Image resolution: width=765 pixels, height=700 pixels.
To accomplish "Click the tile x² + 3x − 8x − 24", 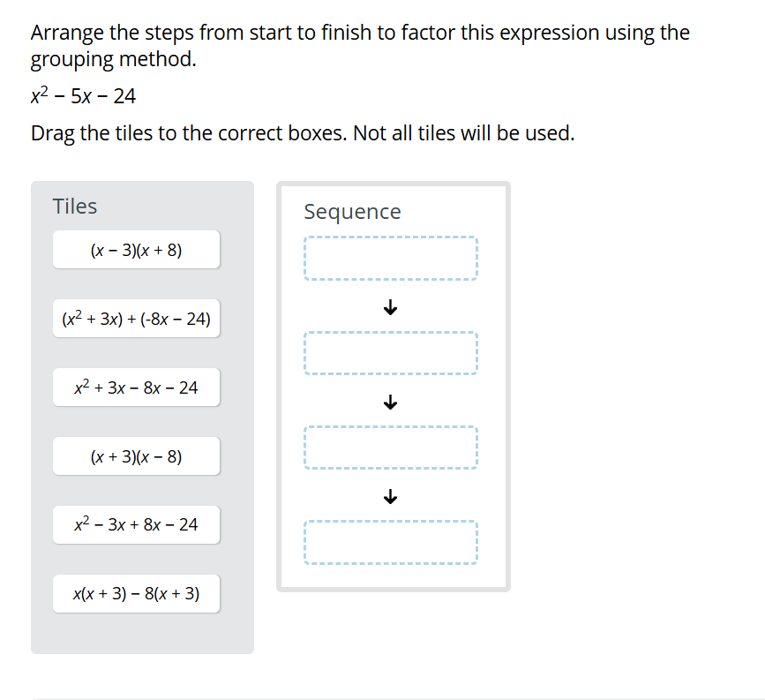I will tap(136, 387).
